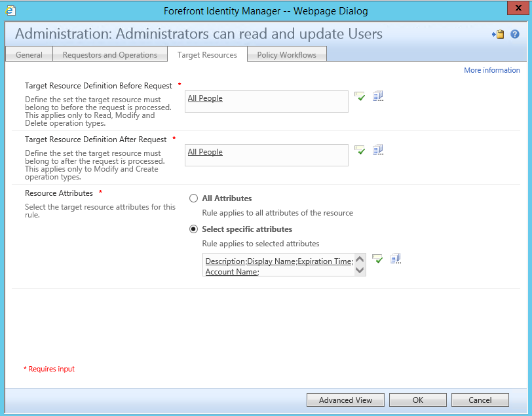
Task: Click the Expiration Time attribute link
Action: click(324, 261)
